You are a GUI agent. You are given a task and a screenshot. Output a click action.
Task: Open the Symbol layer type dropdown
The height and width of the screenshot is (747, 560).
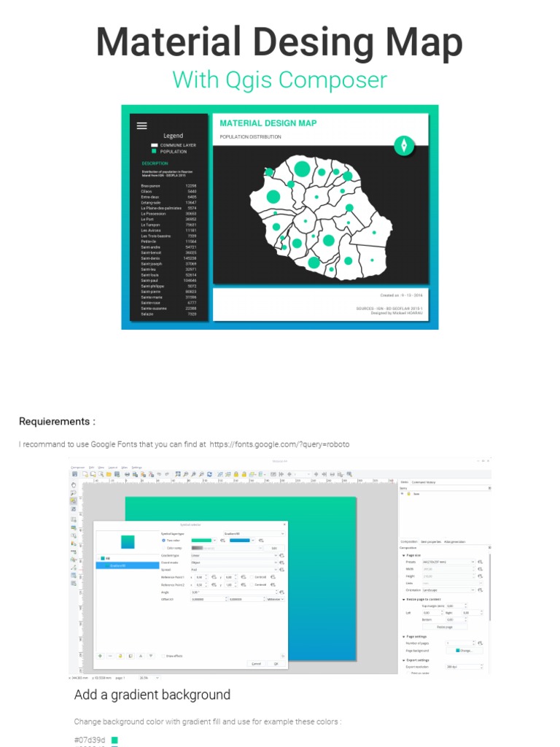click(254, 533)
